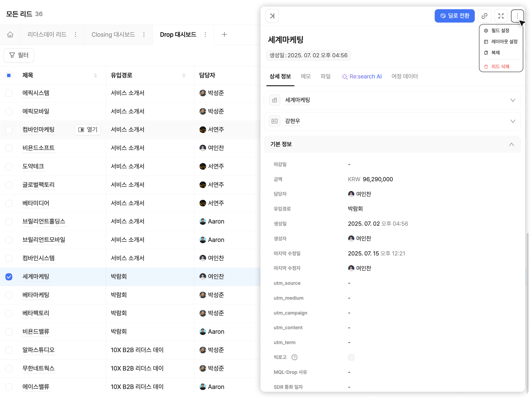Collapse the 기본 정보 section
Image resolution: width=532 pixels, height=399 pixels.
tap(511, 144)
